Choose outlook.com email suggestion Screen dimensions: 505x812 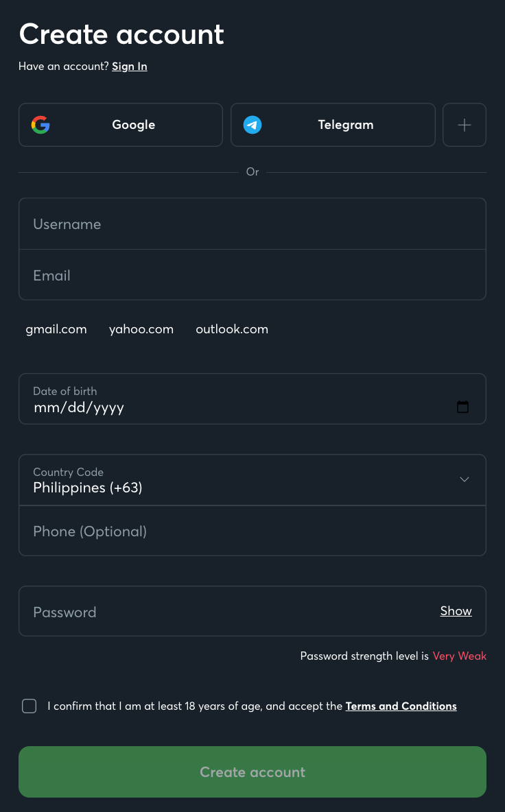click(x=232, y=329)
